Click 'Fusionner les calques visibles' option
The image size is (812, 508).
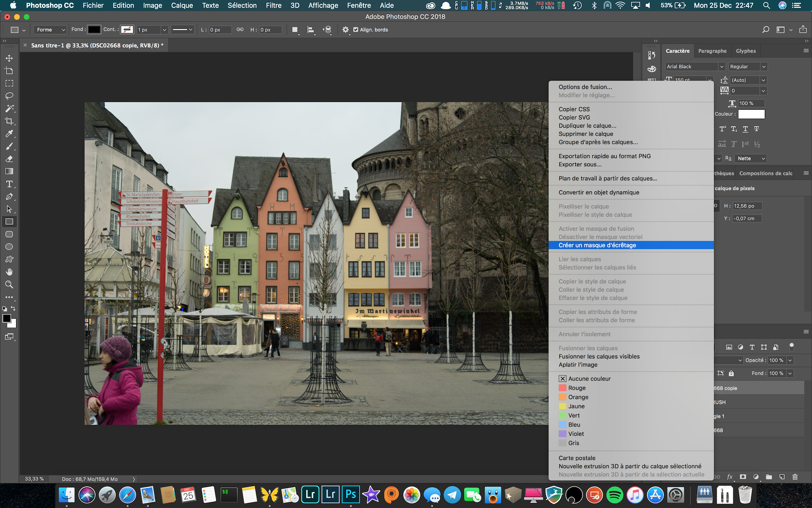point(599,356)
